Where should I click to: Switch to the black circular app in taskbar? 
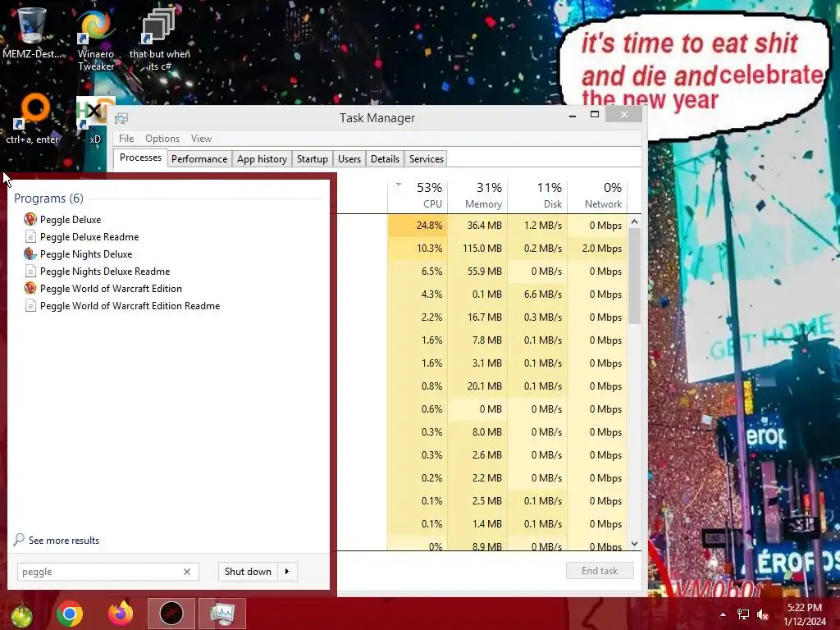click(171, 614)
